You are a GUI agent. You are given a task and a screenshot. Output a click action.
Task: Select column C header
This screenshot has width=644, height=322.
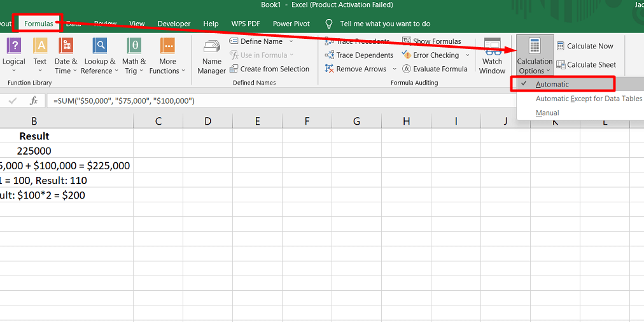tap(158, 121)
